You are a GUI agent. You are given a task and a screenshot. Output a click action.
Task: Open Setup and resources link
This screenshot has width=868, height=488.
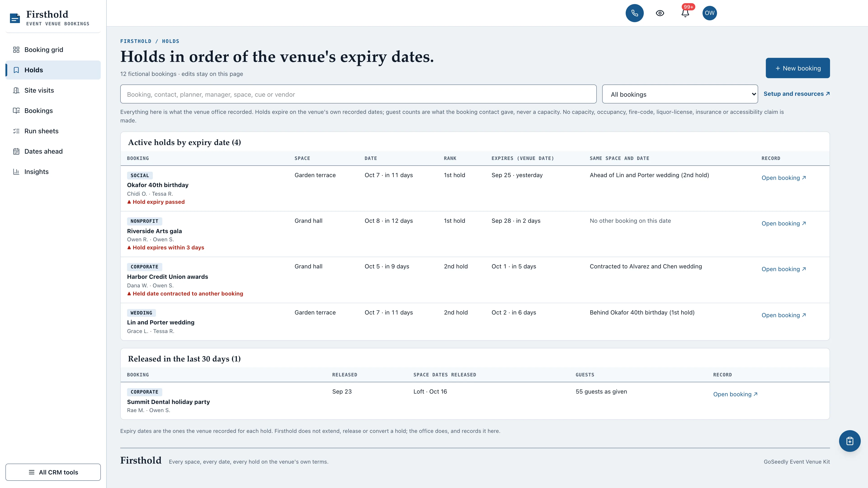(796, 94)
